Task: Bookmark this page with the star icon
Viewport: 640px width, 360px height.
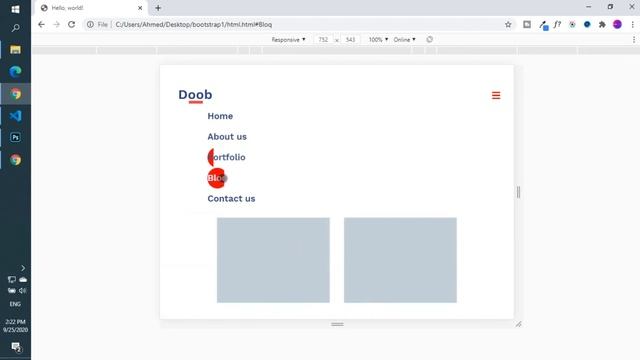Action: pyautogui.click(x=508, y=24)
